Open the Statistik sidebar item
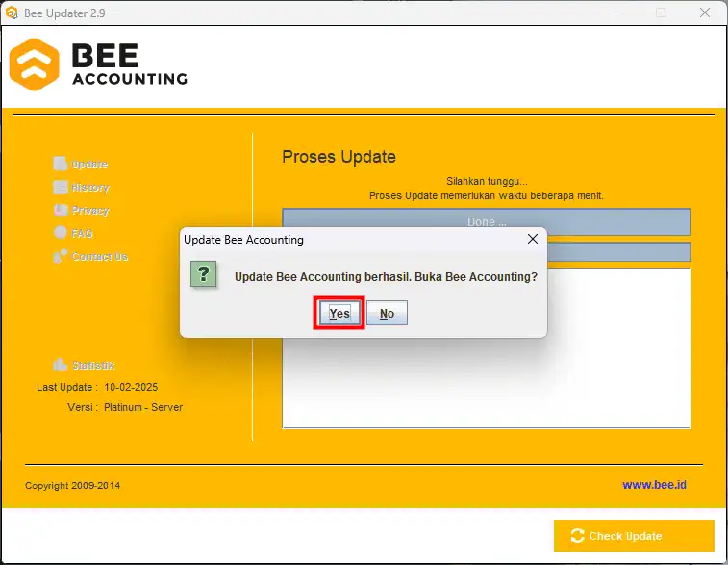The width and height of the screenshot is (728, 565). point(84,365)
